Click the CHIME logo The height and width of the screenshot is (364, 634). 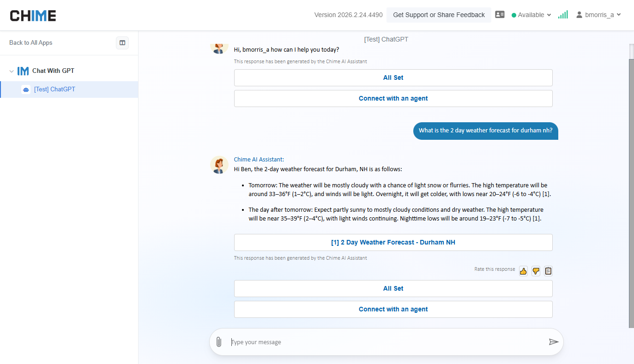tap(33, 16)
